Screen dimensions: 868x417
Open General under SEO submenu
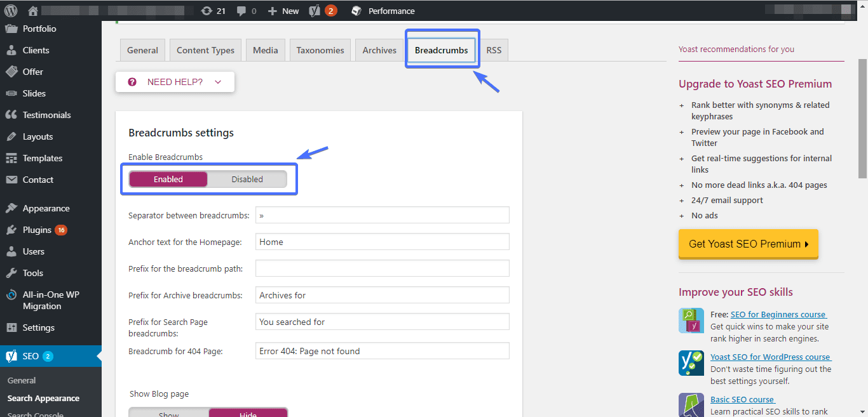(22, 380)
